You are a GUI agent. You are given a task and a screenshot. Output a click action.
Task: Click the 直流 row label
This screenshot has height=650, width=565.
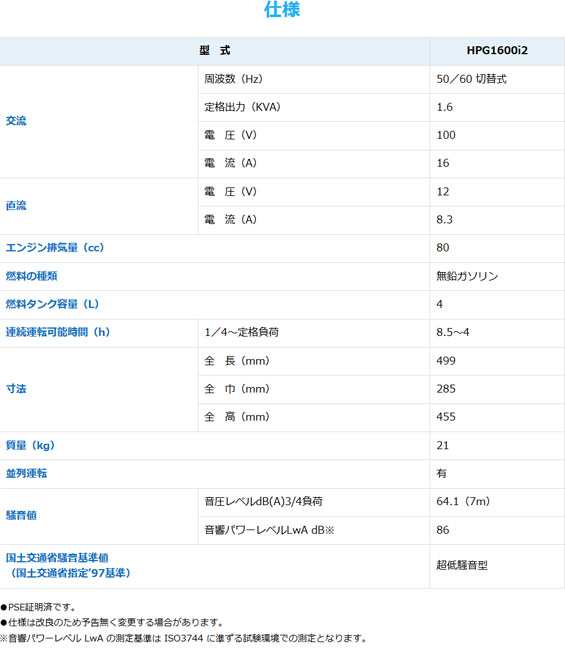16,206
